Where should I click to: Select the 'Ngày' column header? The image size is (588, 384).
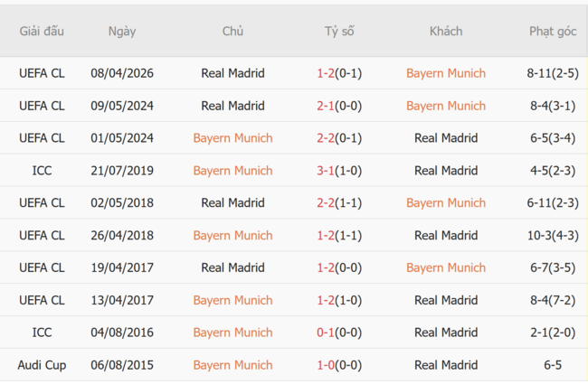pyautogui.click(x=122, y=31)
